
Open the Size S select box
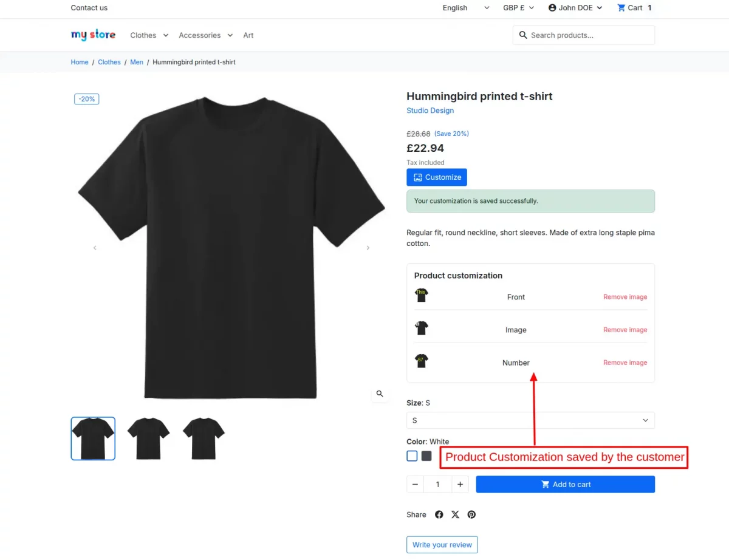point(530,420)
